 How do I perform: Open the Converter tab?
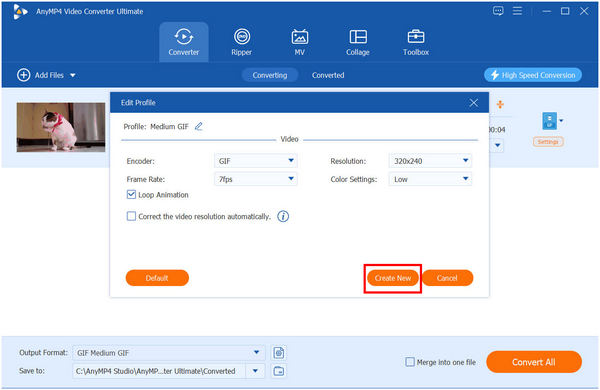(x=184, y=42)
